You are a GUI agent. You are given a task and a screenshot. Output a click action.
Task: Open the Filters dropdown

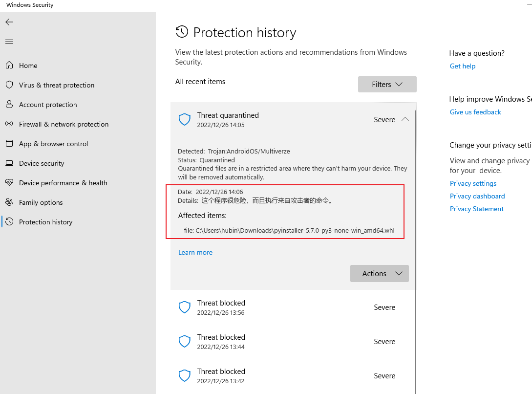(x=387, y=85)
